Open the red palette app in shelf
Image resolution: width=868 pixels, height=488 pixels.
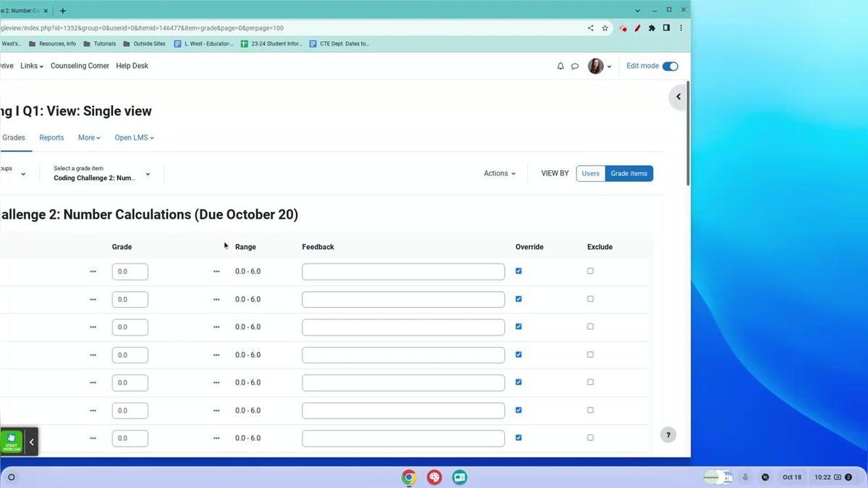click(434, 477)
